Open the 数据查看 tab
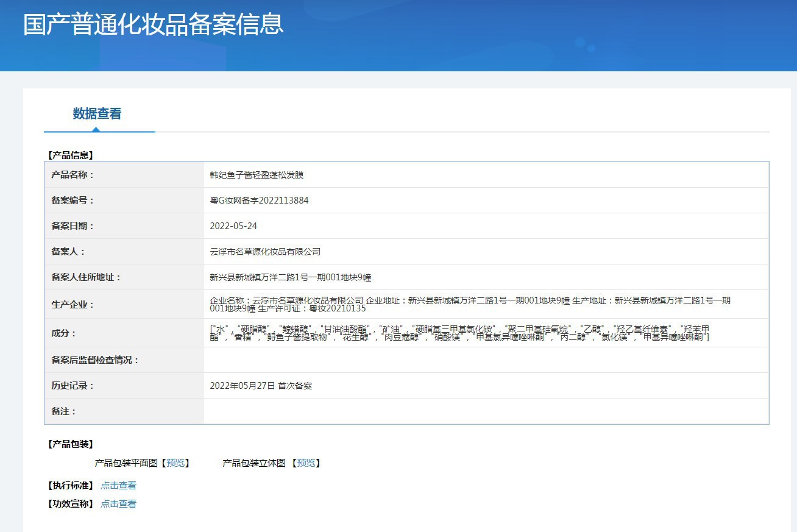Viewport: 797px width, 532px height. (x=97, y=114)
